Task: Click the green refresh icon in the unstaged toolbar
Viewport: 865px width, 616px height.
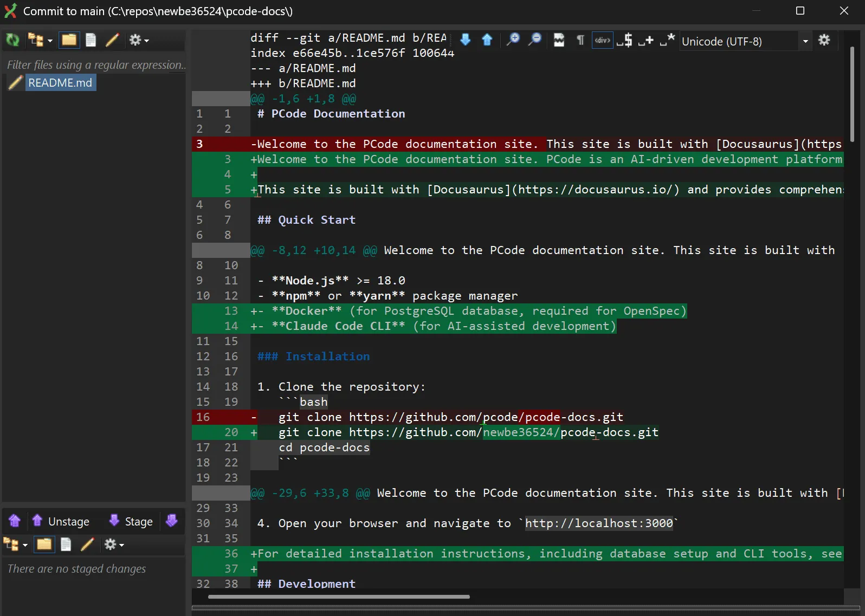Action: click(12, 40)
